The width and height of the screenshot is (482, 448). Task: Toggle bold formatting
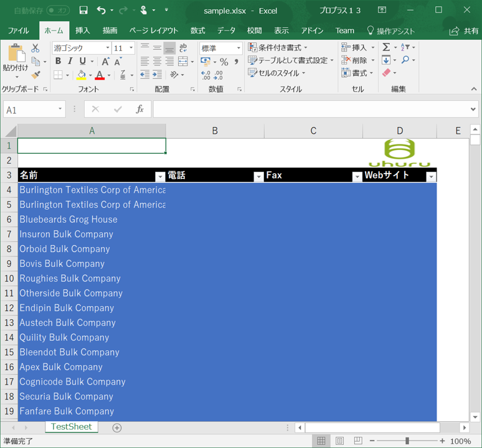pyautogui.click(x=58, y=61)
